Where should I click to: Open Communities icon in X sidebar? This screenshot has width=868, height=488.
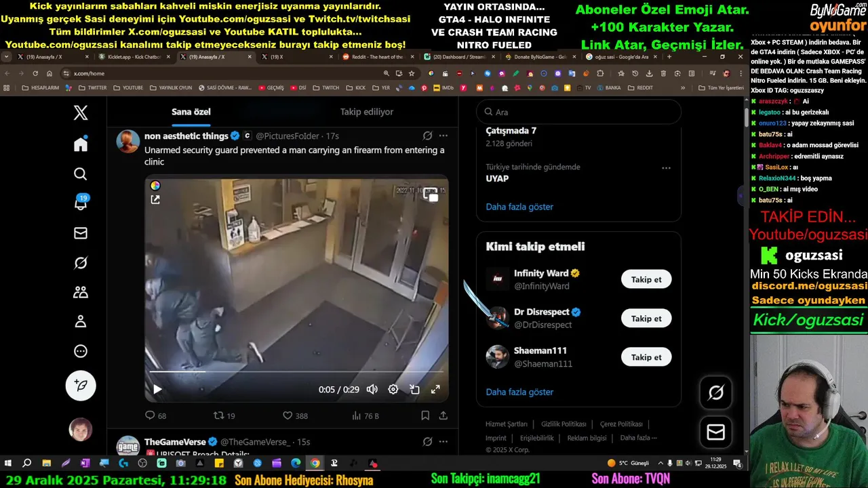[x=81, y=292]
